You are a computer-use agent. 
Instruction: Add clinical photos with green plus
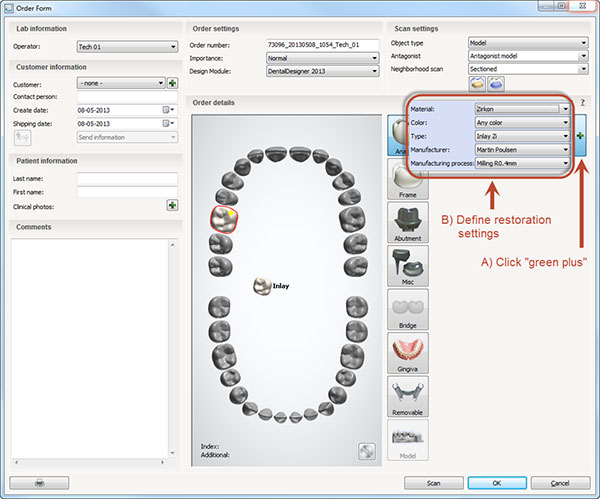click(172, 205)
